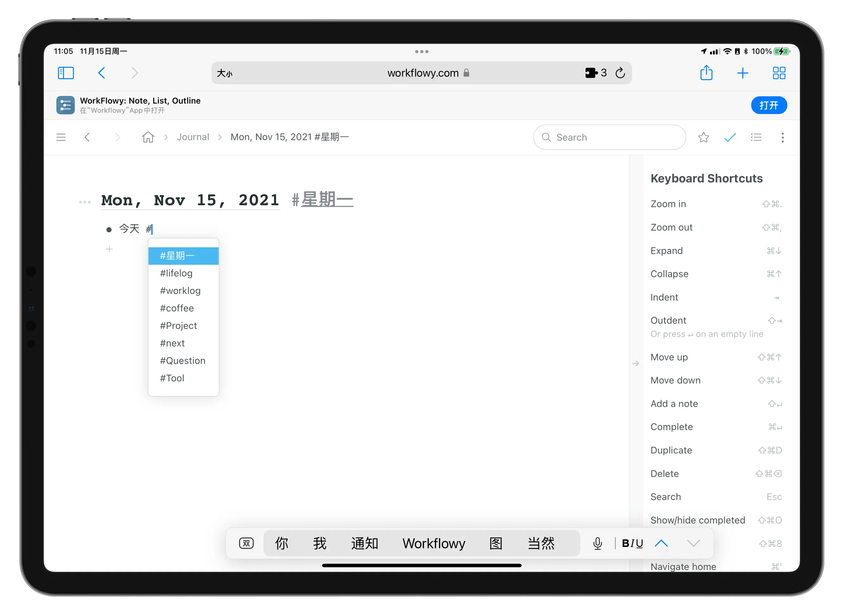
Task: Click the workflowy.com address bar
Action: [422, 73]
